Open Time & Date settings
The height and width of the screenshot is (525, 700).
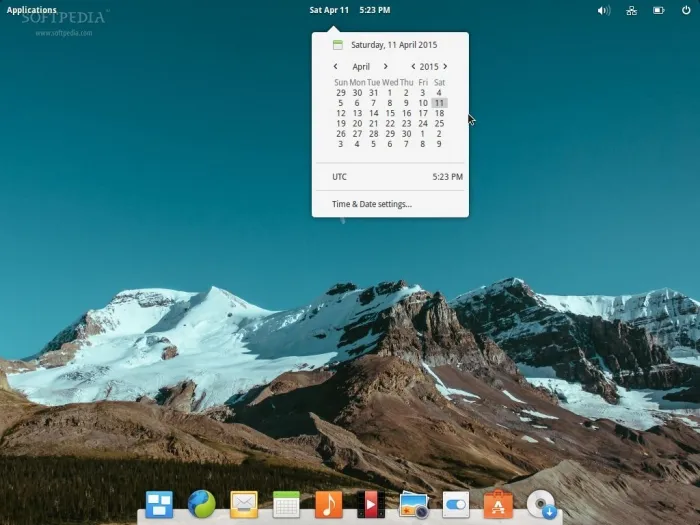(x=372, y=204)
